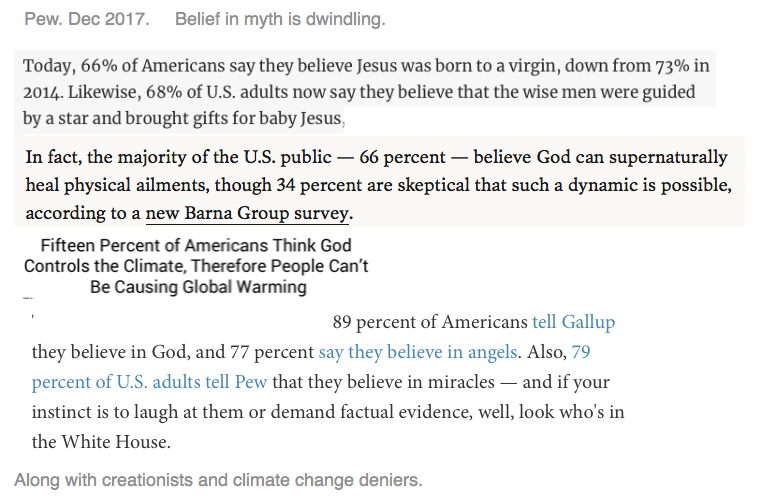
Task: Click the "89 percent of Americans" text
Action: [429, 322]
